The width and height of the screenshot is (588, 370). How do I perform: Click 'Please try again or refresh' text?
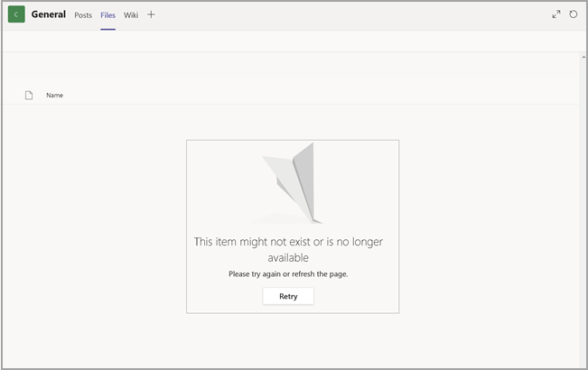(288, 273)
